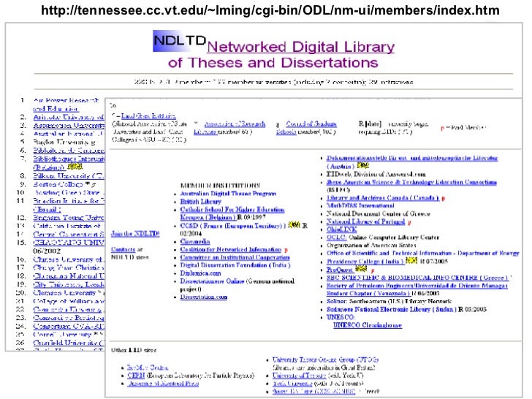Open Clemson University list entry

coord(65,292)
